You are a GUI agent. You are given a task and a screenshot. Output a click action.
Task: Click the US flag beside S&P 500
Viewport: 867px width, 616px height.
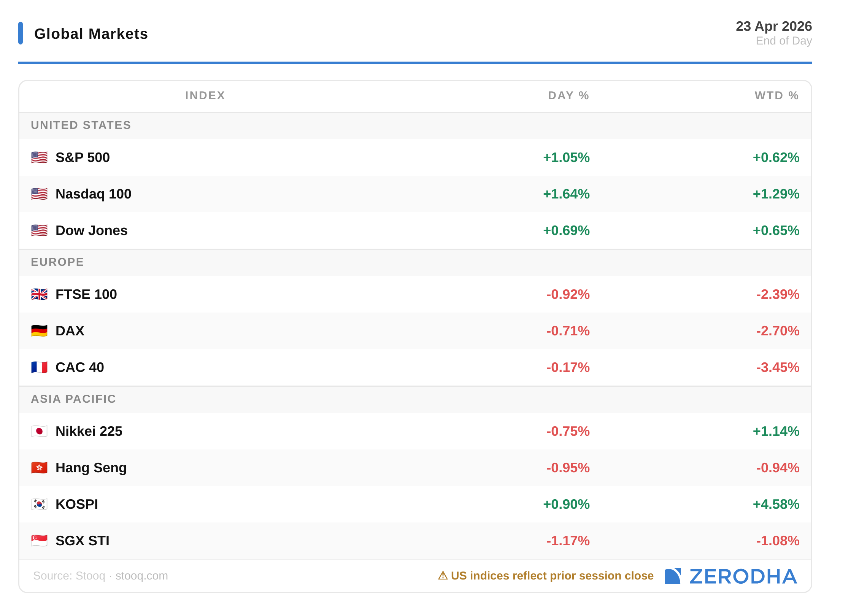(x=39, y=157)
